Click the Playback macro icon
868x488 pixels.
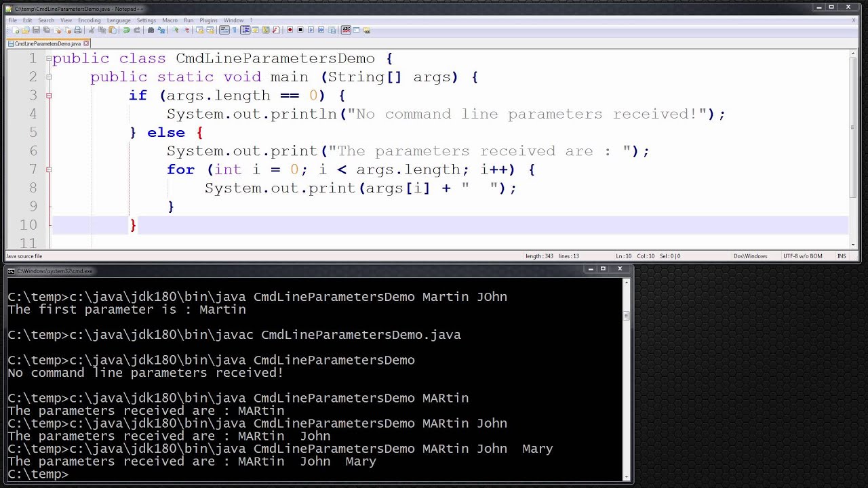click(x=311, y=30)
